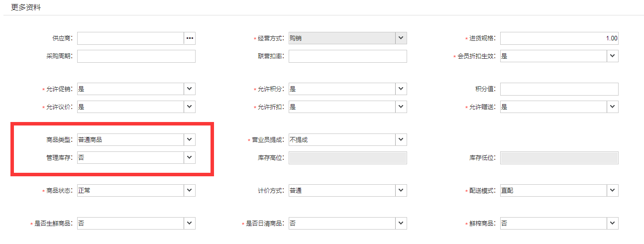
Task: Open the 允许积分 dropdown arrow
Action: [401, 89]
